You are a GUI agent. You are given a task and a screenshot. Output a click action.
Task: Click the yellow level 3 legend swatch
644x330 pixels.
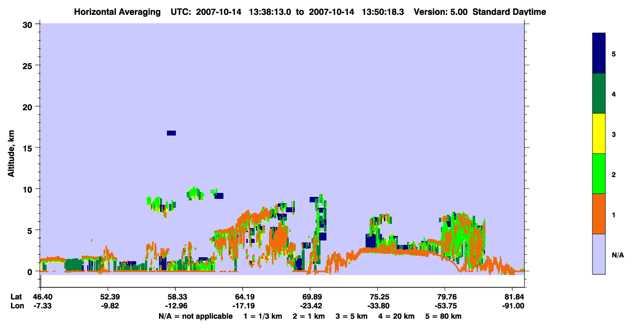599,134
